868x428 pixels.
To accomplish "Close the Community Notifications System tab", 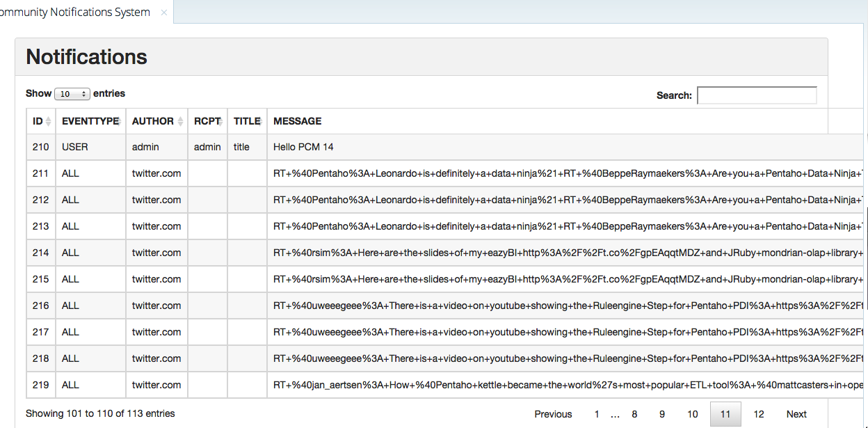I will pyautogui.click(x=164, y=13).
